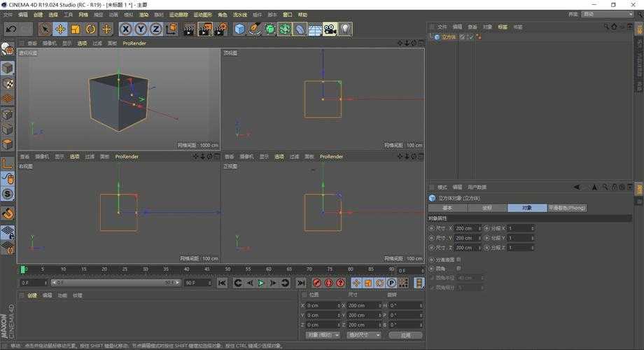Switch to polygons mode cube icon
The image size is (644, 350).
pyautogui.click(x=8, y=144)
